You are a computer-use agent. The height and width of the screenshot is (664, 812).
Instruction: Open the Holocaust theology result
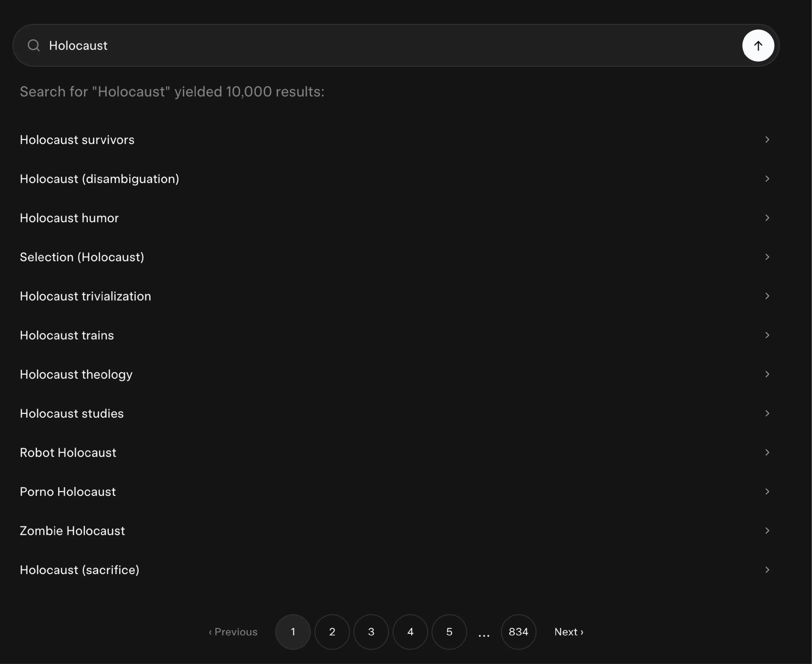(x=76, y=374)
